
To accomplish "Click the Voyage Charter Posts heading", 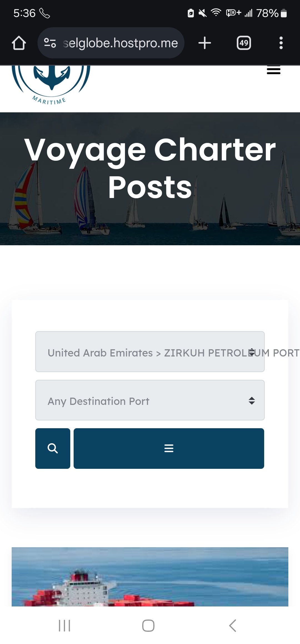I will pos(150,169).
